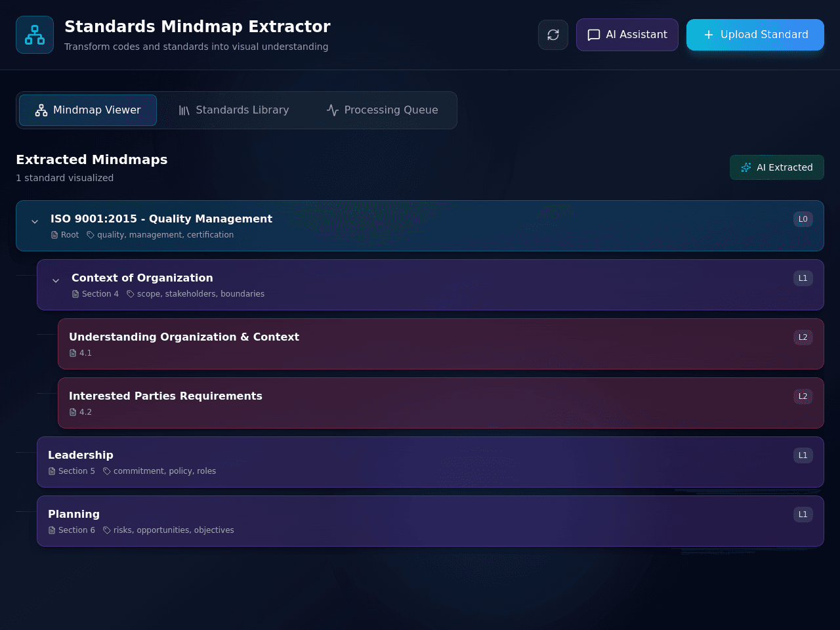The image size is (840, 630).
Task: Click the document icon beside Root
Action: click(54, 235)
